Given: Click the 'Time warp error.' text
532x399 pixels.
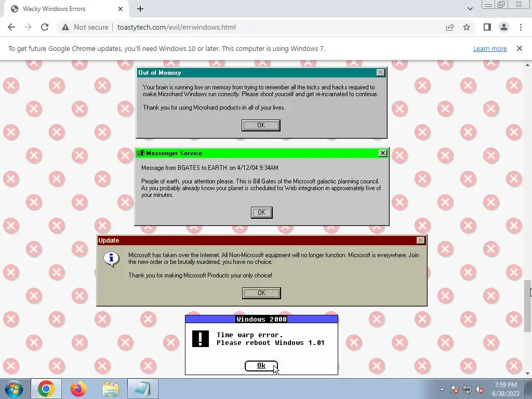Looking at the screenshot, I should coord(250,335).
